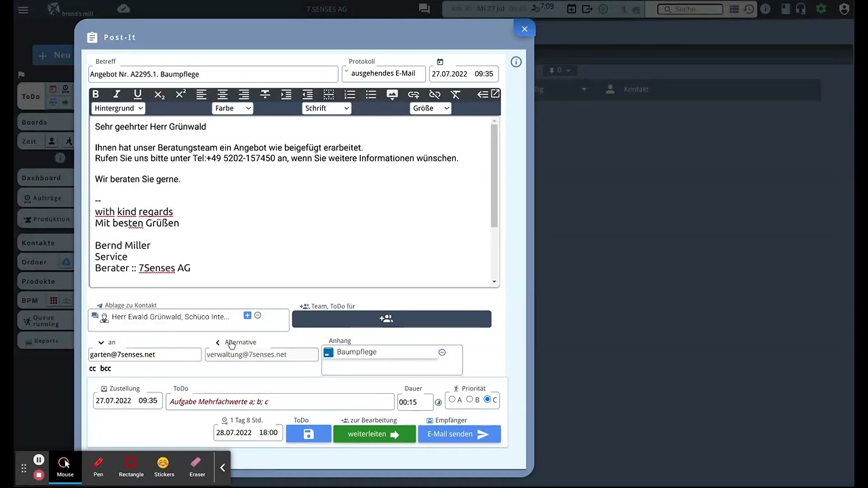This screenshot has height=488, width=868.
Task: Click the cc link
Action: 92,369
